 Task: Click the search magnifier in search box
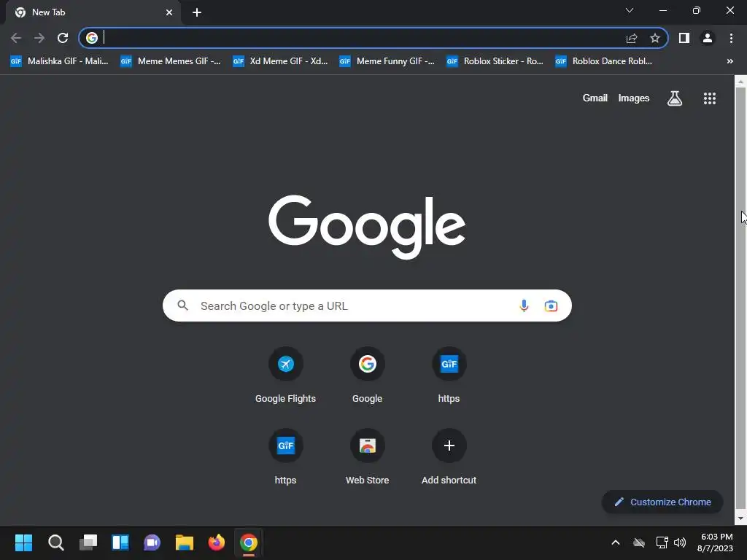point(182,306)
